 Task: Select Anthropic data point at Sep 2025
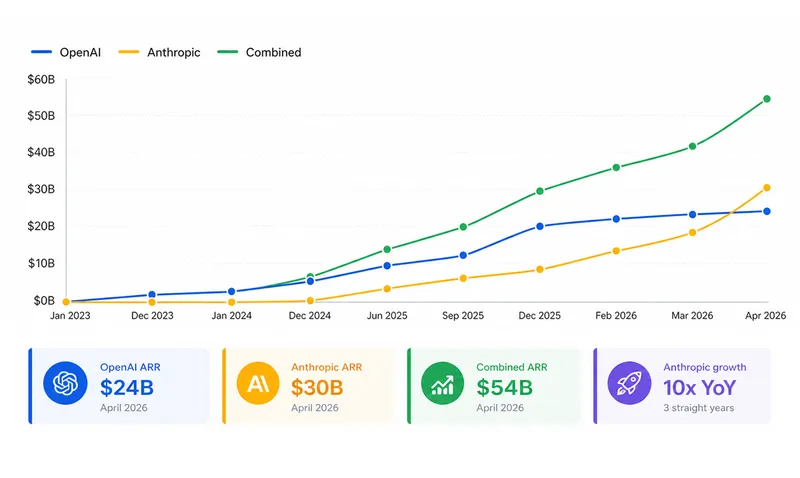coord(463,279)
